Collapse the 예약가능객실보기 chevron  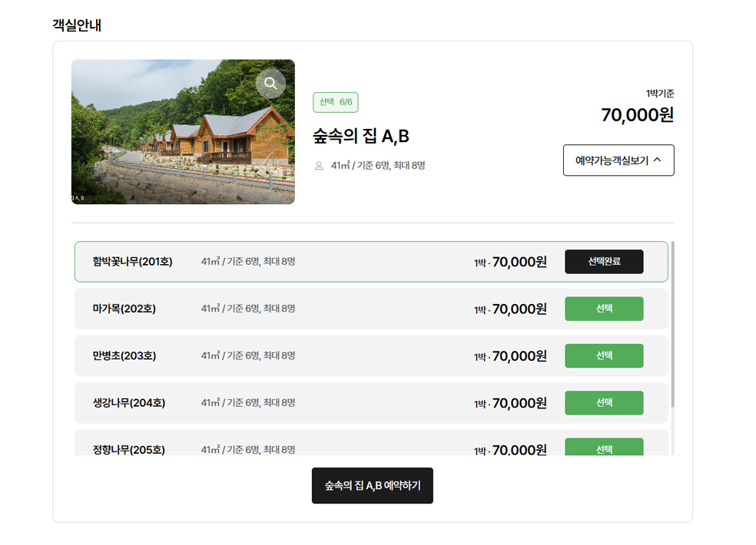click(x=657, y=160)
